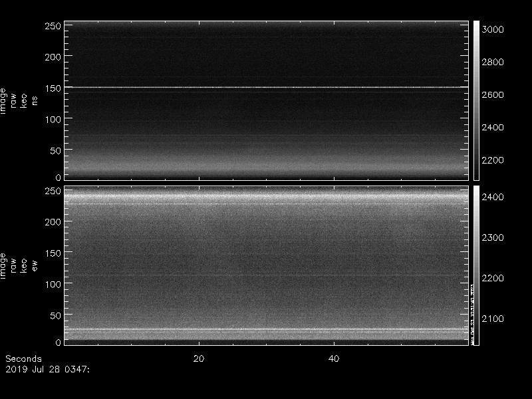Click the '2100' colorbar label
The image size is (532, 399).
coord(493,319)
